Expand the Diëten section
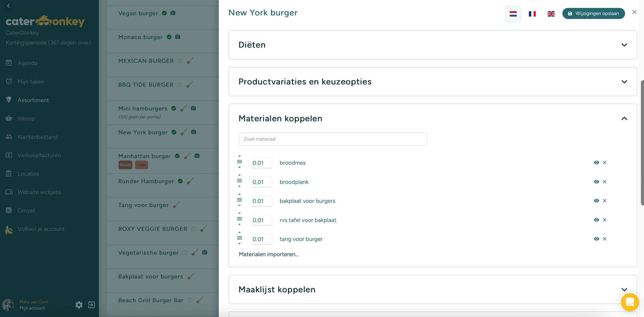This screenshot has width=644, height=317. point(624,45)
